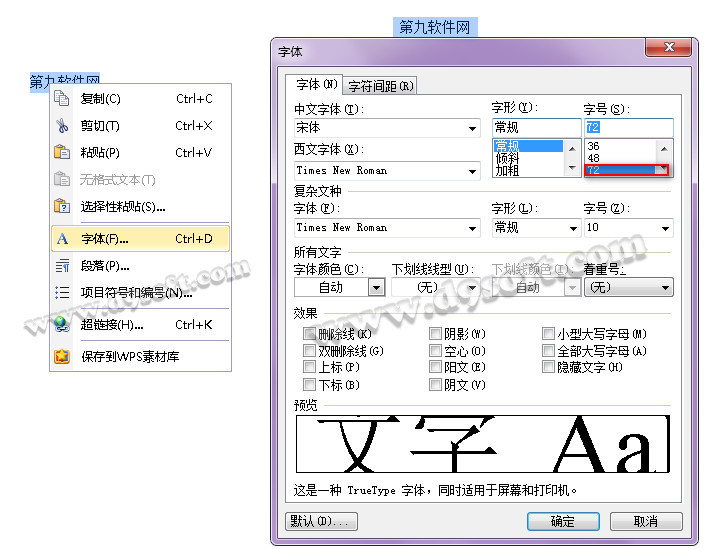Open the 下划线线型(U) dropdown
Screen dimensions: 707x549
436,287
